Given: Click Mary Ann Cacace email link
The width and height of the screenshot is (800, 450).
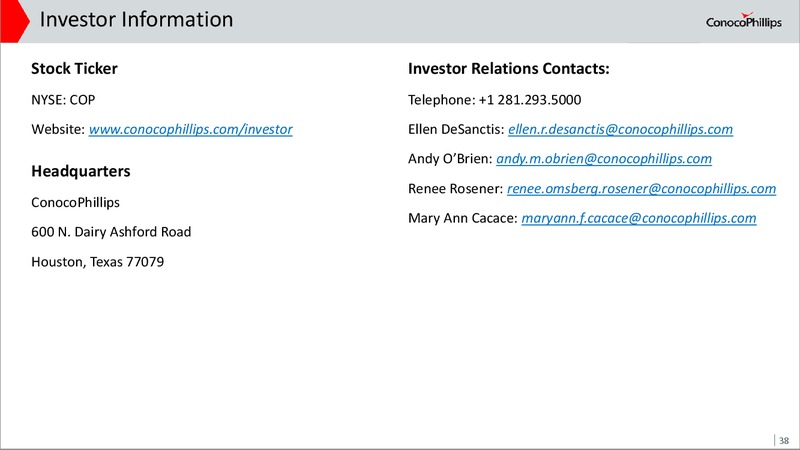Looking at the screenshot, I should [x=639, y=218].
